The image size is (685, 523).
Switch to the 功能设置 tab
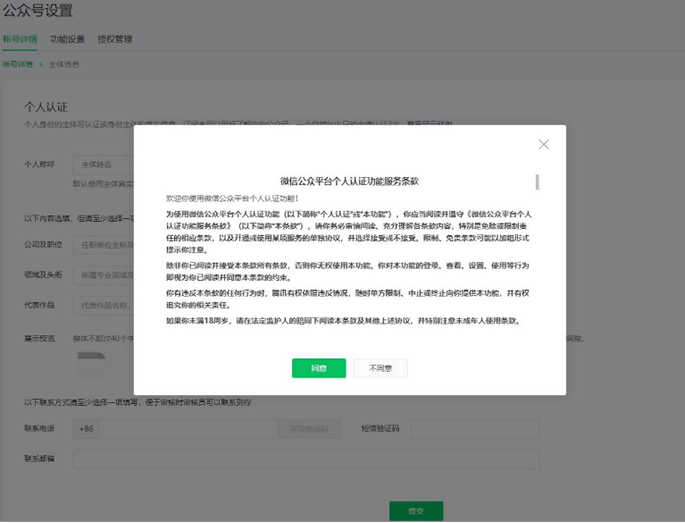(x=67, y=39)
